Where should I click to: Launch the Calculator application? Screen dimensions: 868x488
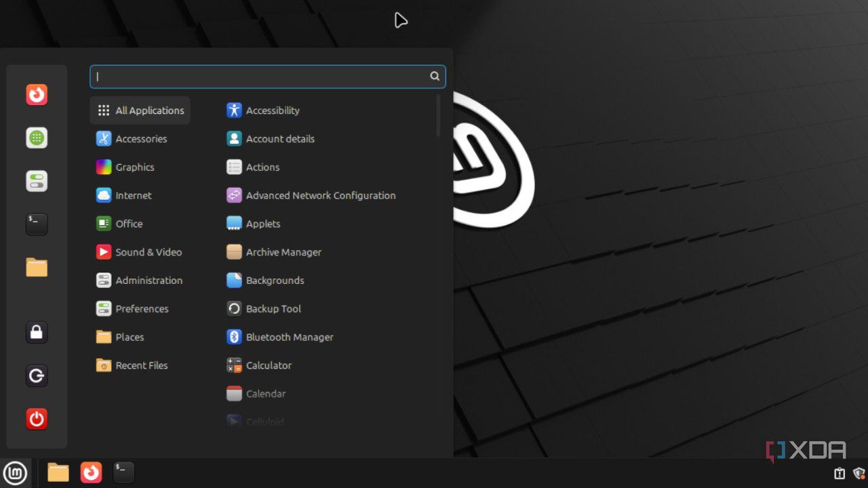pos(259,365)
